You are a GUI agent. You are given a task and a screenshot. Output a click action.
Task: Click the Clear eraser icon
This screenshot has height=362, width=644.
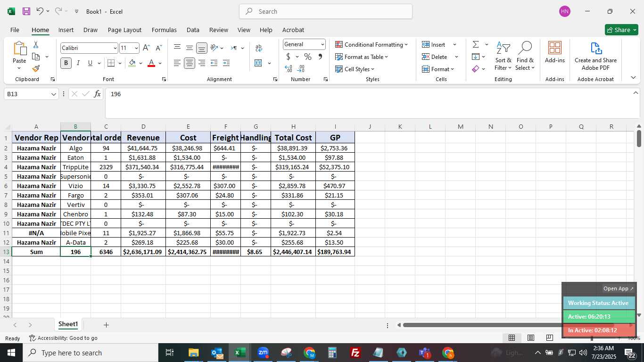[x=476, y=69]
